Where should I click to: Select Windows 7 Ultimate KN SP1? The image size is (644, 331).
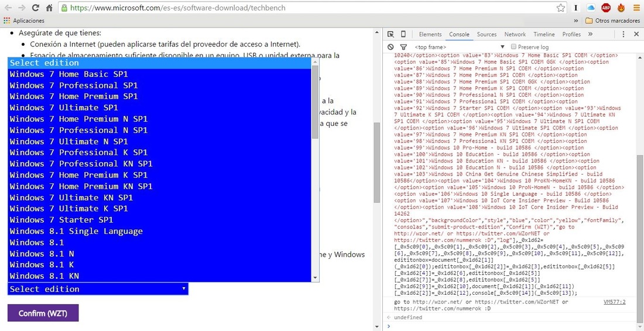pos(160,197)
